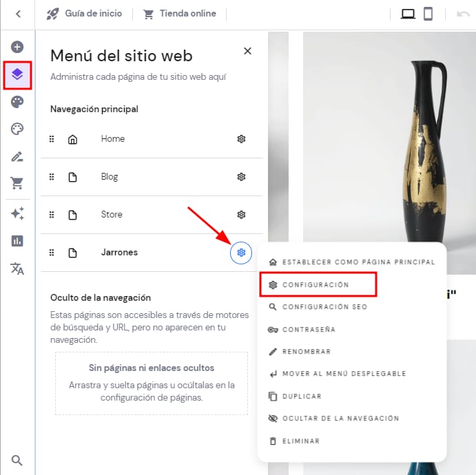Click the back arrow in top bar
476x475 pixels.
pyautogui.click(x=18, y=14)
